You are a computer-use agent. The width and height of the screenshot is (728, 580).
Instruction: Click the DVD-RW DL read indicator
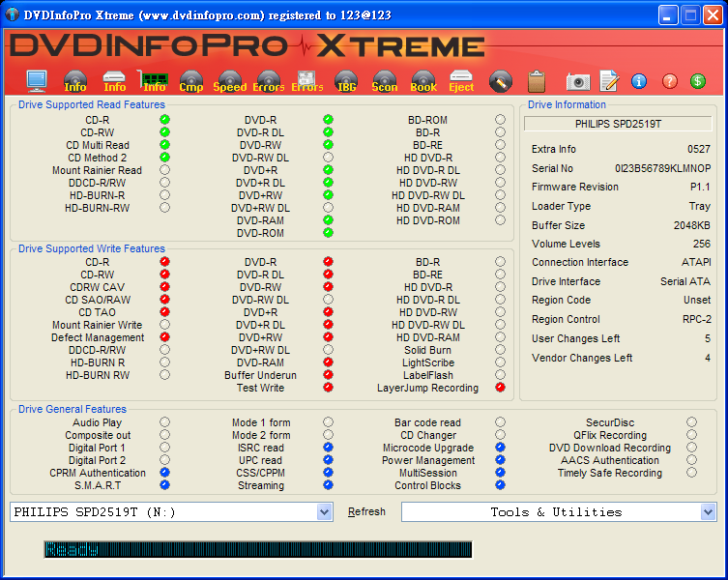329,157
